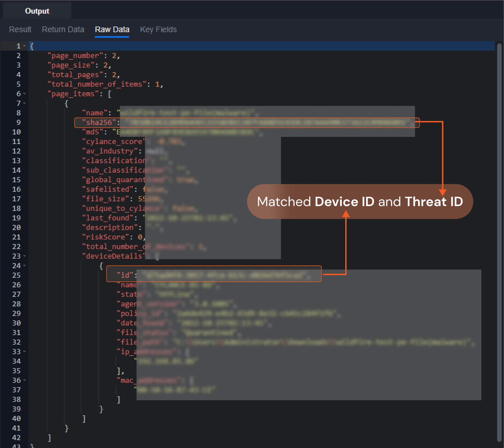The width and height of the screenshot is (504, 448).
Task: Collapse the ip_addresses array at line 33
Action: pos(24,352)
